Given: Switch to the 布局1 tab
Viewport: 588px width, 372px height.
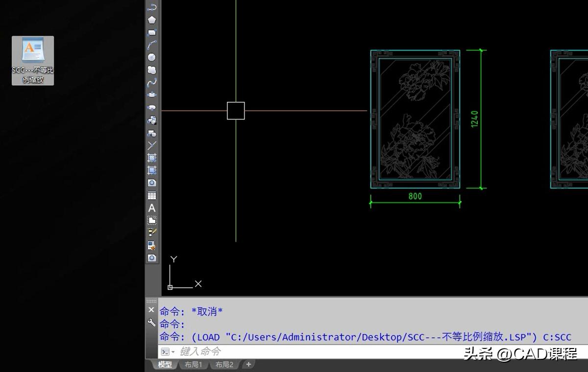Looking at the screenshot, I should (x=193, y=365).
